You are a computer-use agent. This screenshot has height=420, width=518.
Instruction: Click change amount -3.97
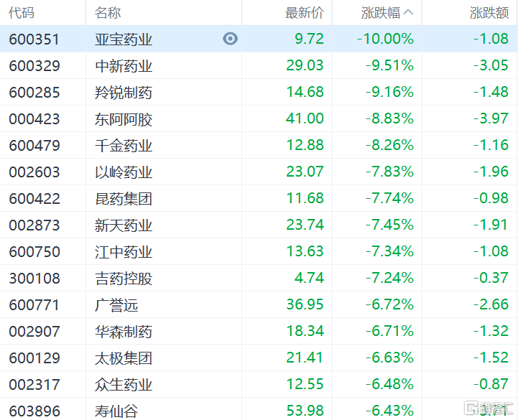tap(491, 118)
